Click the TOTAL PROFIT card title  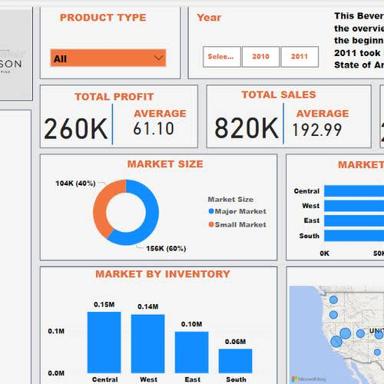point(114,97)
